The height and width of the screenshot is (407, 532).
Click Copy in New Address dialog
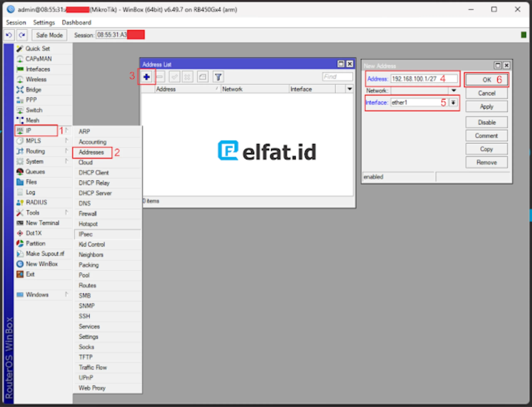tap(486, 149)
